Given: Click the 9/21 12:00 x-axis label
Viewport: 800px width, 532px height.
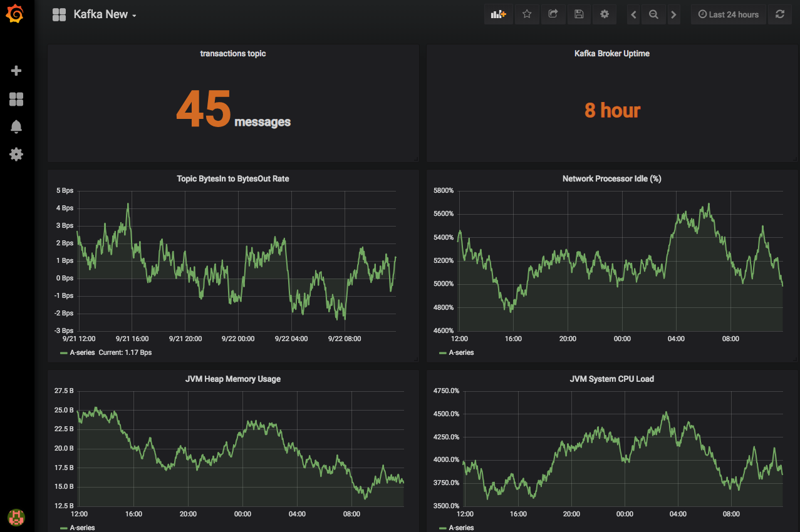Looking at the screenshot, I should [x=78, y=339].
